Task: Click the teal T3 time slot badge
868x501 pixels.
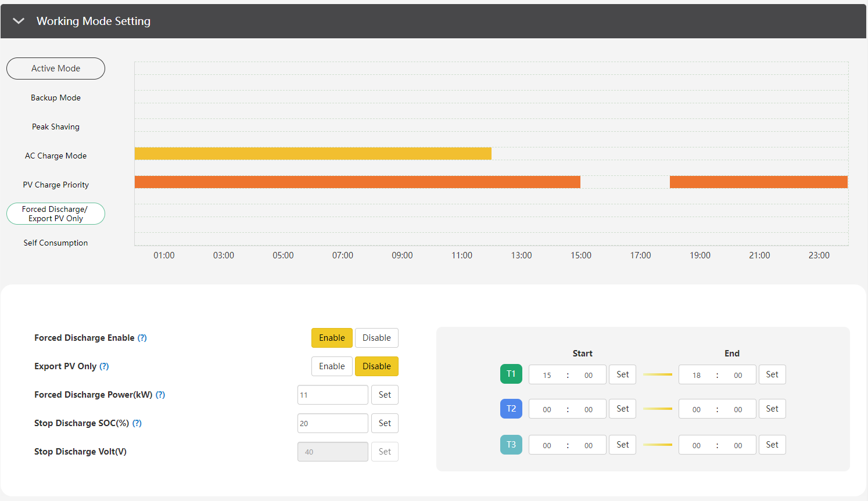Action: pyautogui.click(x=511, y=445)
